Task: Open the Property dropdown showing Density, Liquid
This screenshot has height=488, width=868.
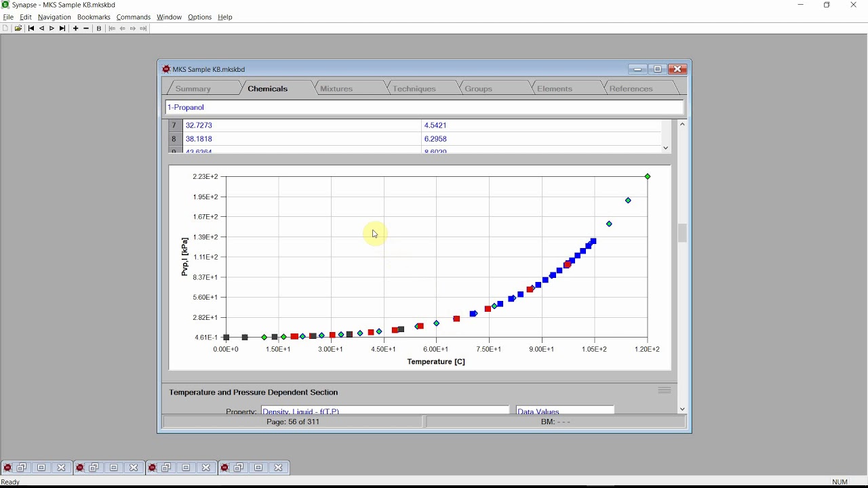Action: point(385,411)
